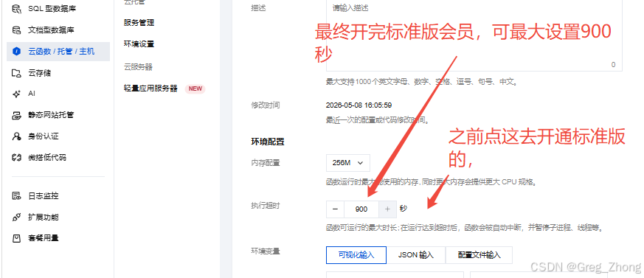Click into the 描述 text area

[474, 35]
